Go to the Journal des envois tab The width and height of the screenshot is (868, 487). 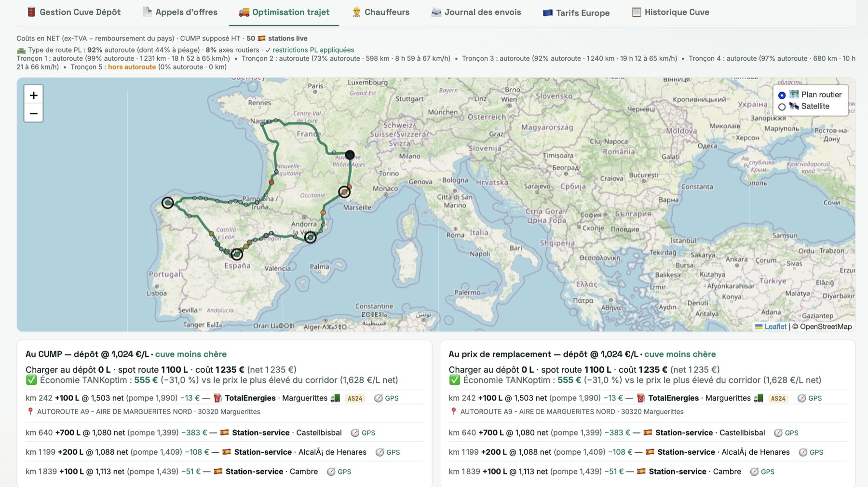[x=476, y=12]
